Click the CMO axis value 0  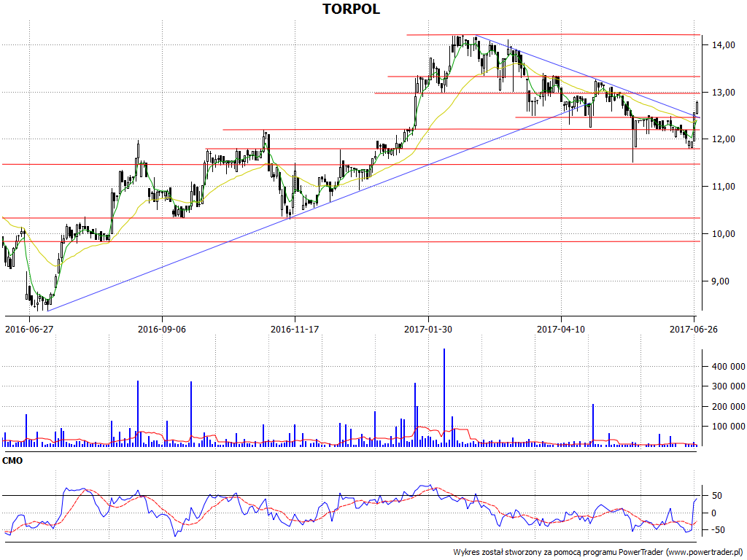(x=713, y=513)
